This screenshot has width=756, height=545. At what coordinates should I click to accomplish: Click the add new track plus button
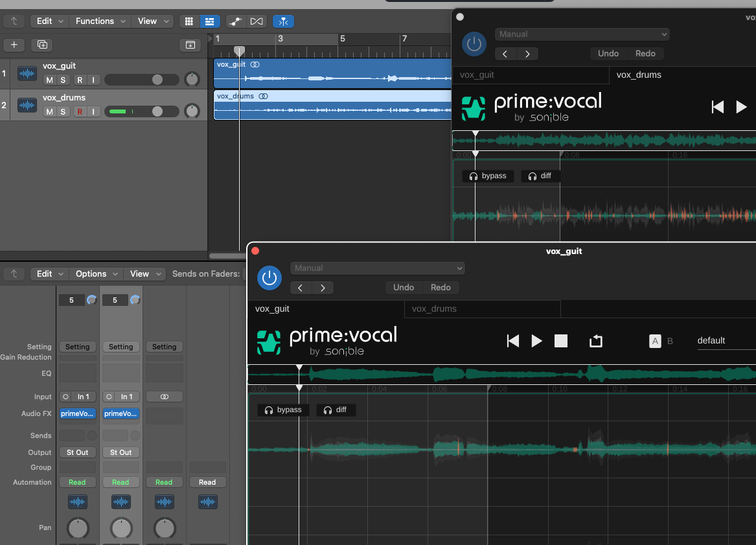tap(14, 45)
